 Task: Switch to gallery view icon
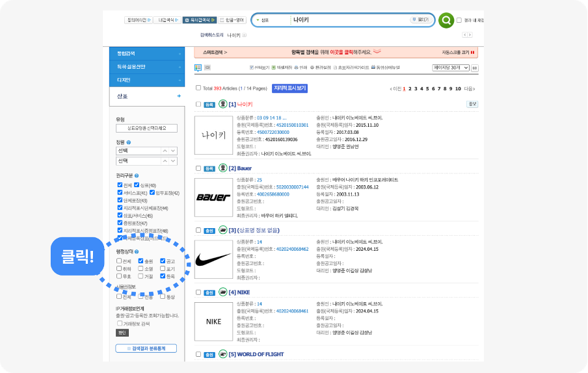click(x=207, y=68)
